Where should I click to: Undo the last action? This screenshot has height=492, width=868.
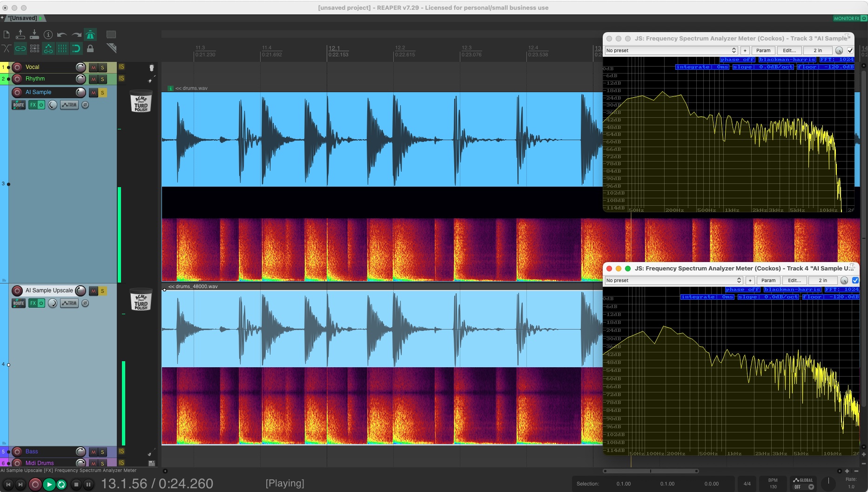click(x=62, y=34)
